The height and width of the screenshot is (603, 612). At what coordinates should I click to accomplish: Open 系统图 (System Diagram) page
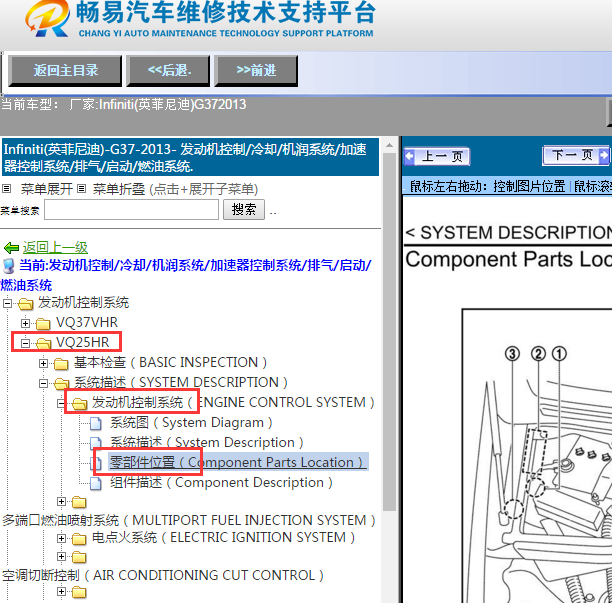tap(191, 422)
